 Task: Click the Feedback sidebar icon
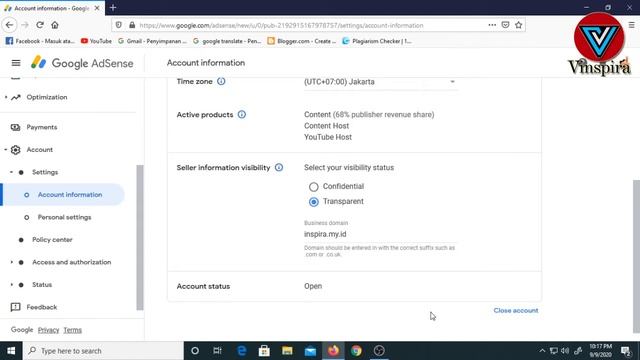(16, 307)
